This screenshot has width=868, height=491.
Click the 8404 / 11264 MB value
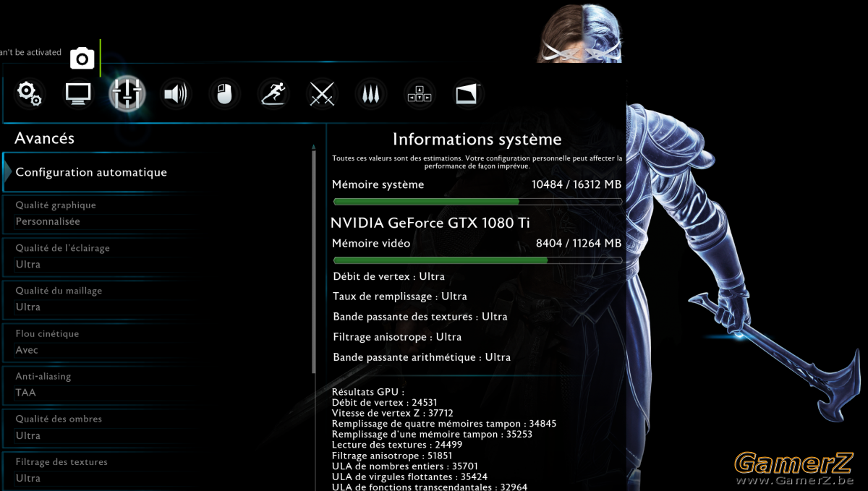coord(579,243)
